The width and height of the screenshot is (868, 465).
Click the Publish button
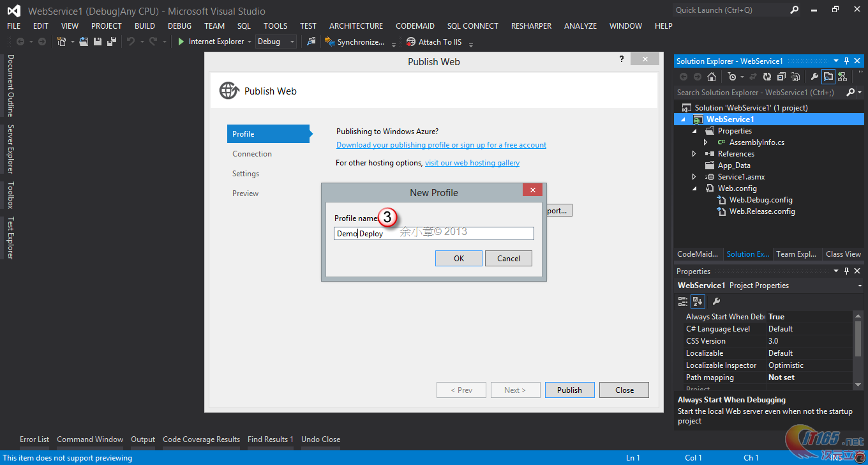click(569, 390)
